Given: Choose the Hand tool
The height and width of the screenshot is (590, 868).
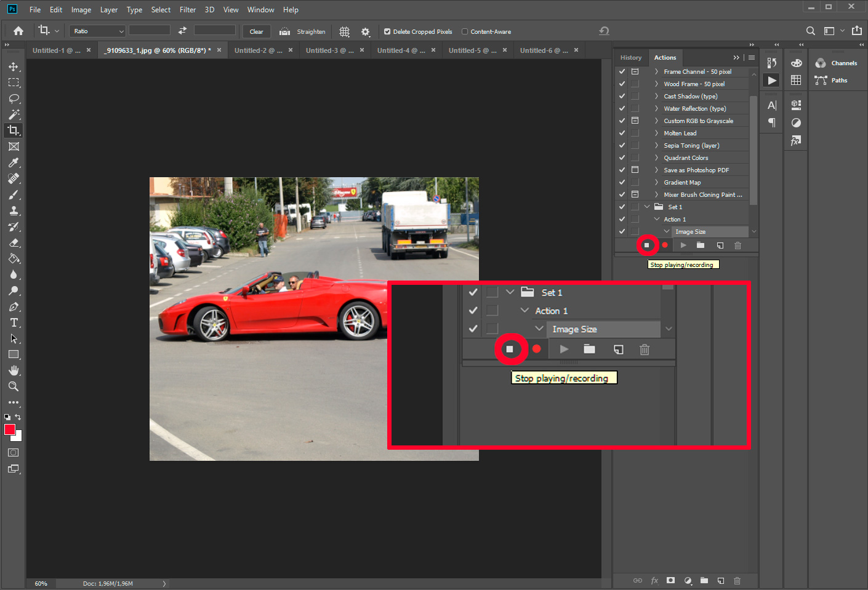Looking at the screenshot, I should [14, 370].
